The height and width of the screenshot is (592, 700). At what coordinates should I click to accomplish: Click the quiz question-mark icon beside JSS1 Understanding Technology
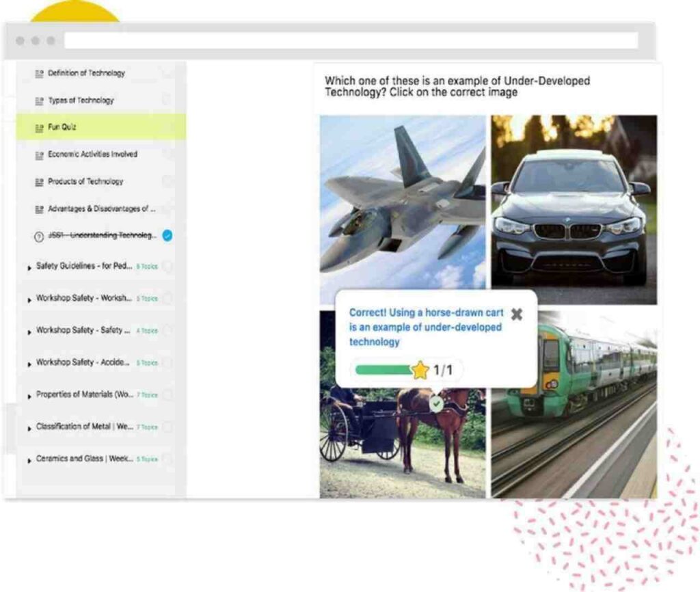tap(39, 237)
